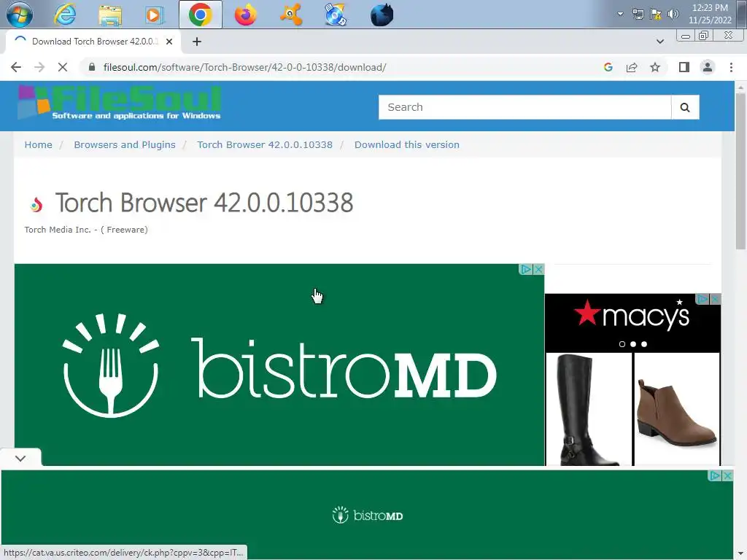Close the bottom bistroMD banner
Image resolution: width=747 pixels, height=560 pixels.
[727, 475]
